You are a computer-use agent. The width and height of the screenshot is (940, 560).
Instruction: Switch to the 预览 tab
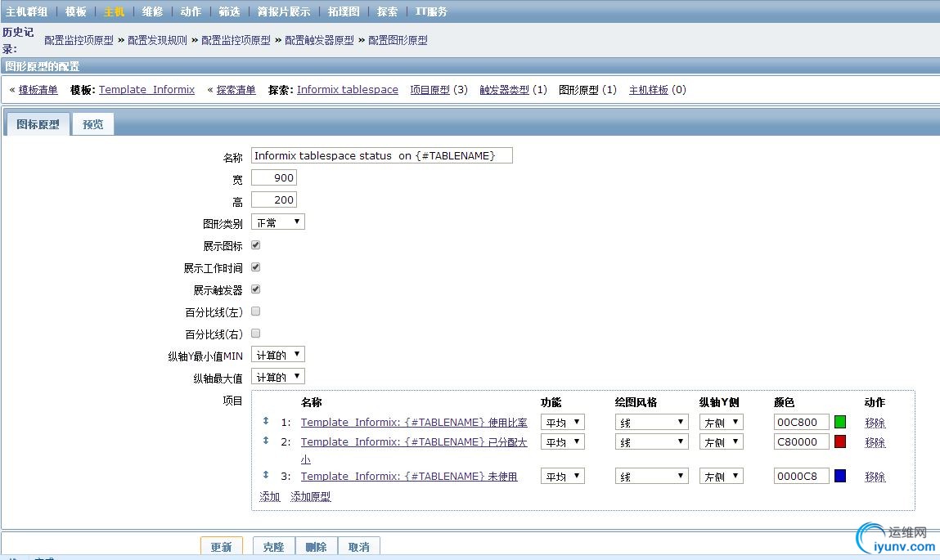point(93,124)
